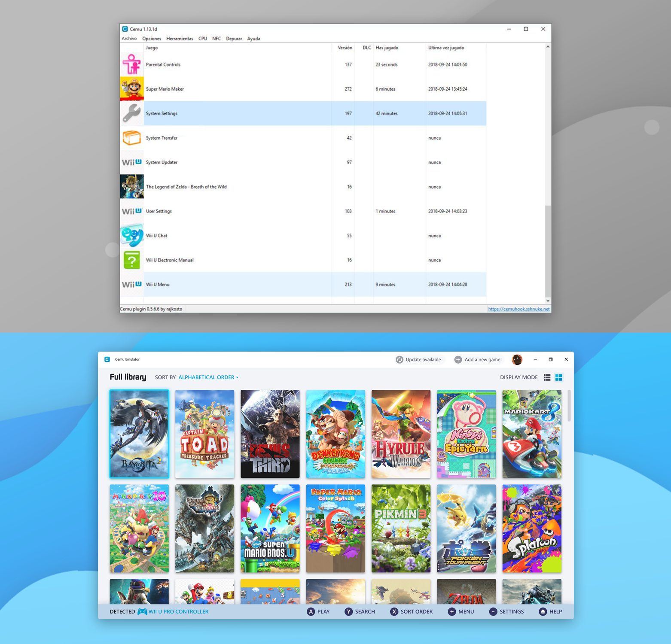
Task: Open the Ayuda menu
Action: [x=253, y=39]
